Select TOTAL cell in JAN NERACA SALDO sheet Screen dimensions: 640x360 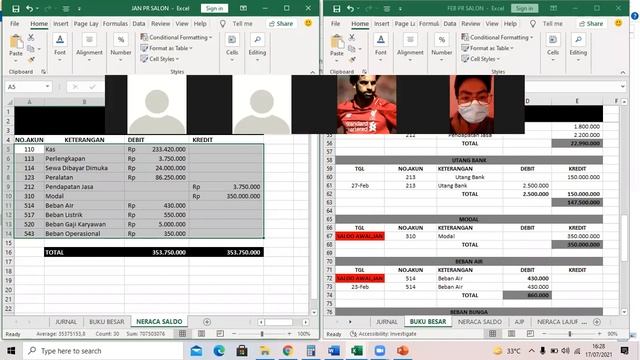[x=84, y=252]
